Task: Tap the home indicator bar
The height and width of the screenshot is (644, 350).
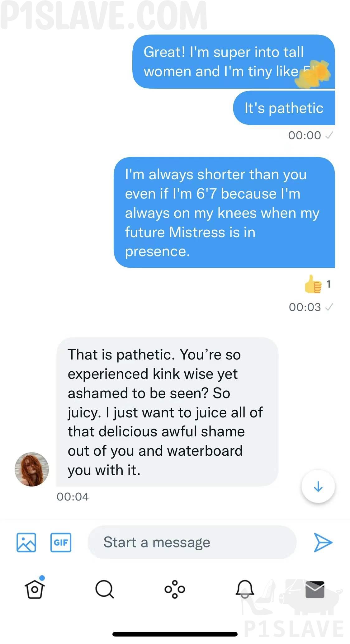Action: point(175,634)
